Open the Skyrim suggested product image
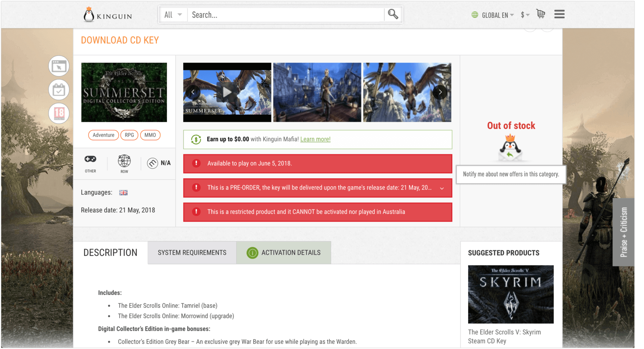This screenshot has height=349, width=644. [511, 295]
